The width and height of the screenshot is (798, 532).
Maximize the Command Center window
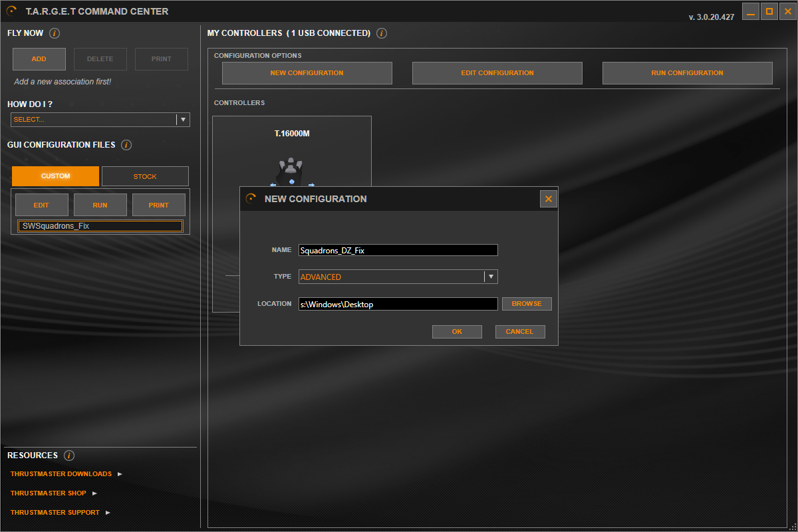tap(769, 11)
